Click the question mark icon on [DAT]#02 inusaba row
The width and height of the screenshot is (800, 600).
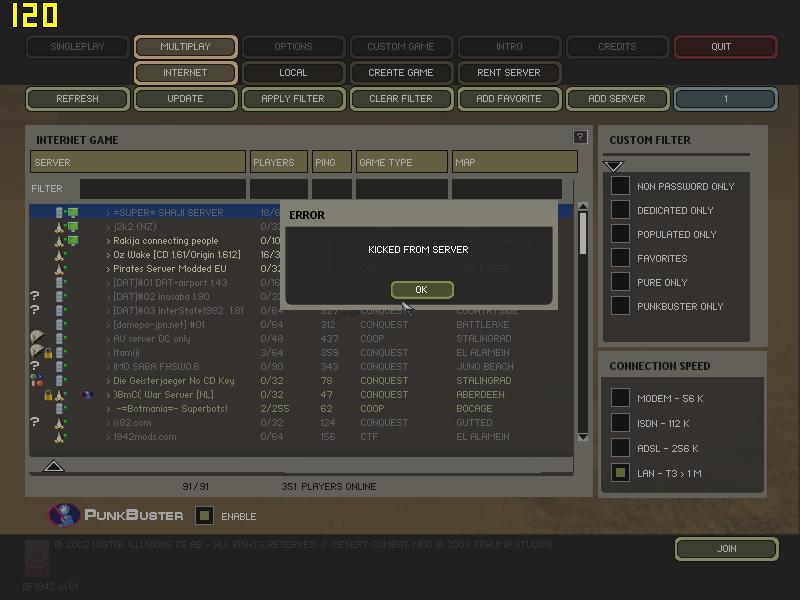34,296
